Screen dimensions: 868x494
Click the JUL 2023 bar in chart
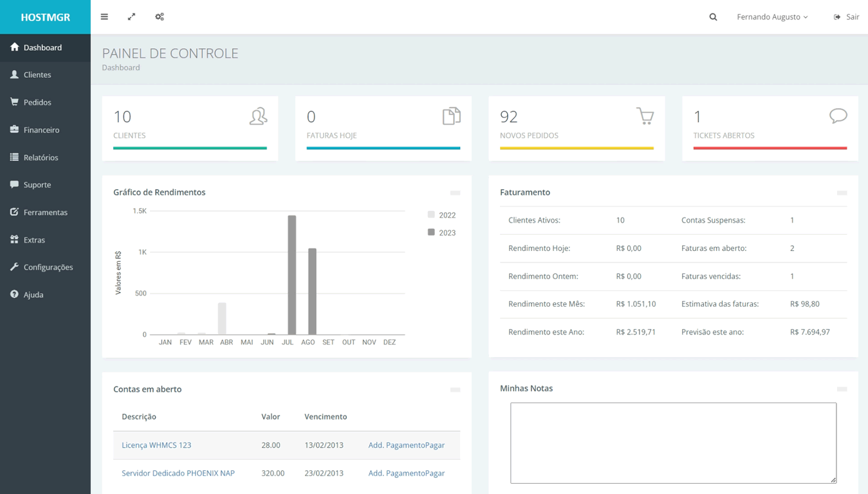[x=291, y=277]
